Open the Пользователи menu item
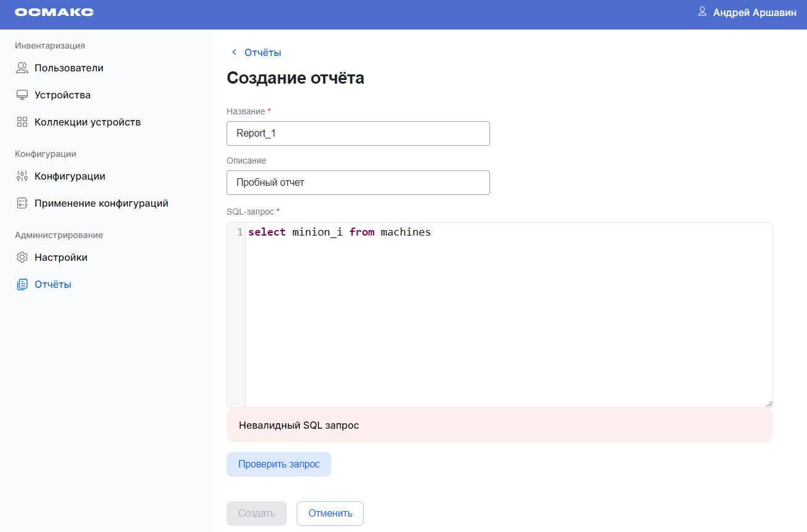807x532 pixels. click(x=69, y=68)
